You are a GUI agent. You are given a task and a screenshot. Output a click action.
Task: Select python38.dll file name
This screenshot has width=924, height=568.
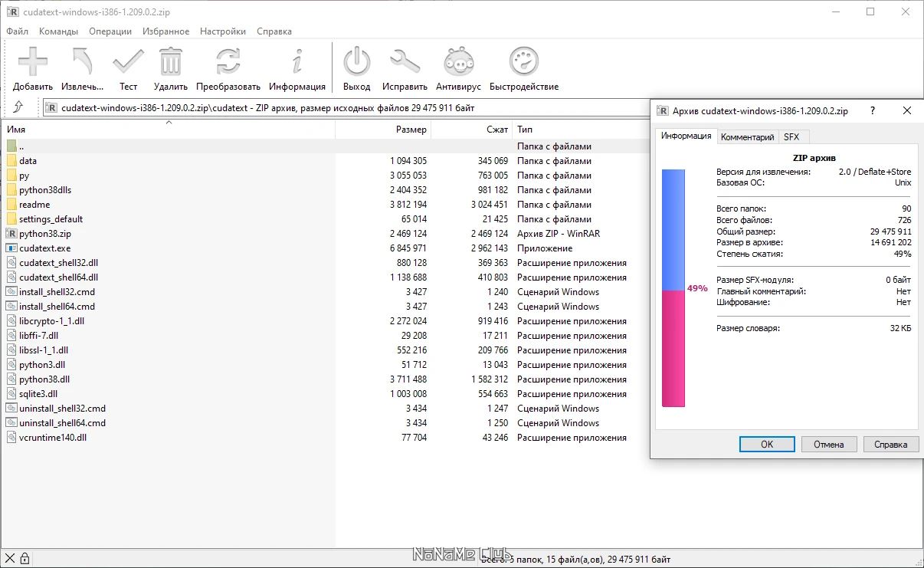click(x=44, y=379)
